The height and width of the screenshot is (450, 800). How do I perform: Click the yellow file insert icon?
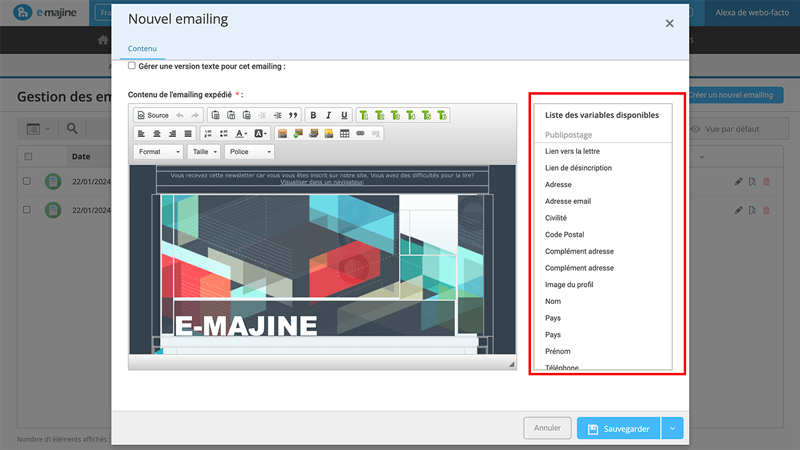pyautogui.click(x=329, y=134)
